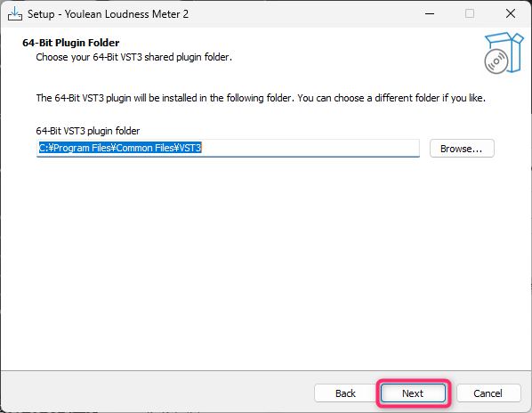Click the empty gray footer left of Back
The height and width of the screenshot is (413, 532).
coord(156,393)
